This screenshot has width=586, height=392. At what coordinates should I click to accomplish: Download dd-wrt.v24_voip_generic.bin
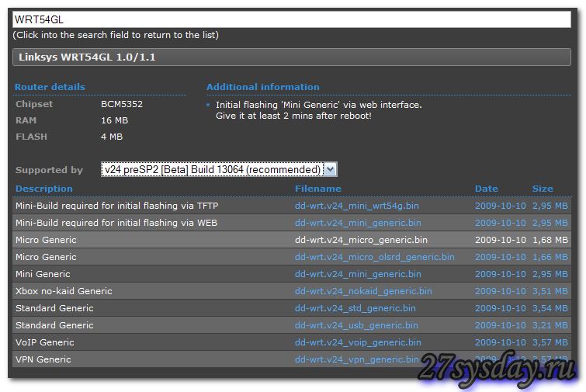pos(358,342)
